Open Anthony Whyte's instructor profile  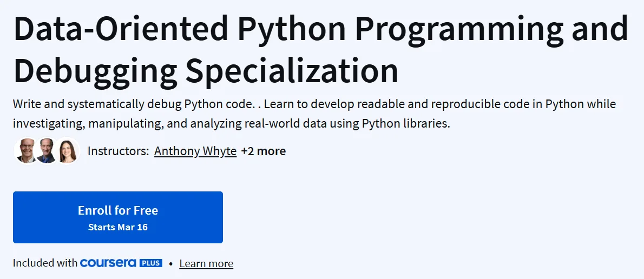pyautogui.click(x=195, y=151)
